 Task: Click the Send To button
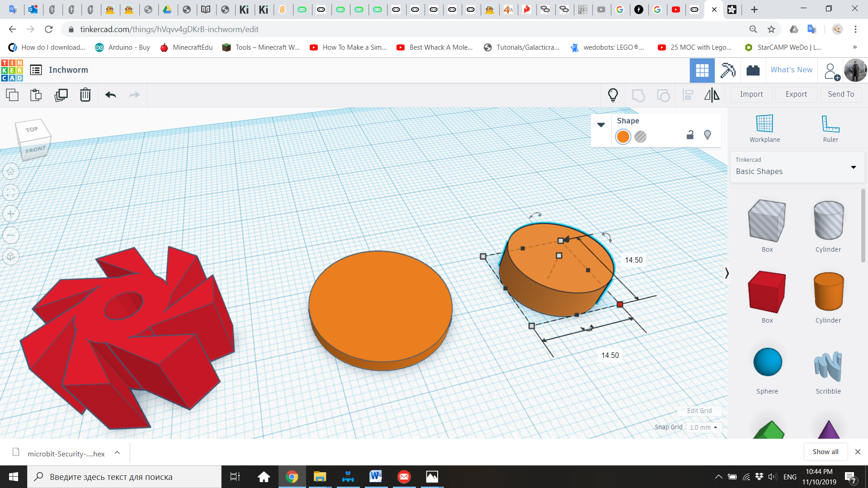[841, 94]
